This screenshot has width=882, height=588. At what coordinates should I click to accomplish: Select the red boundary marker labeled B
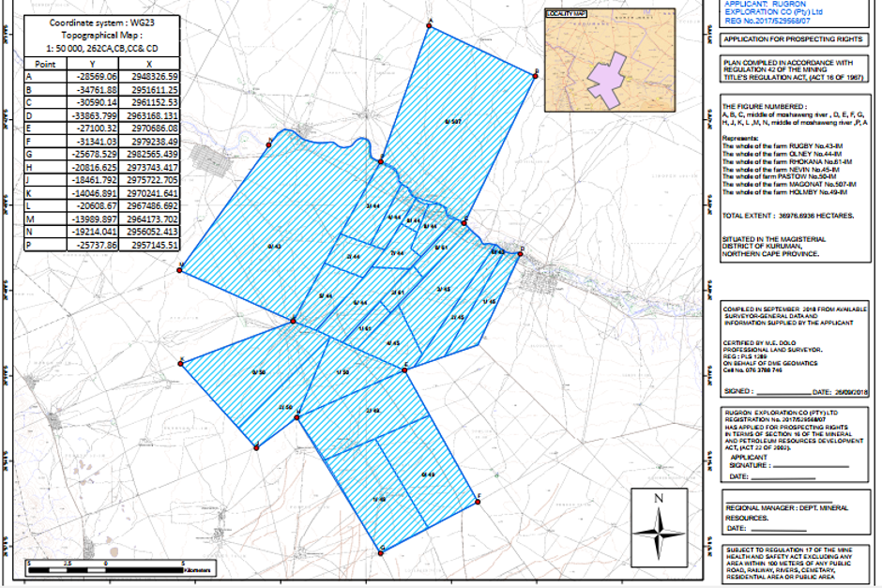pyautogui.click(x=535, y=77)
